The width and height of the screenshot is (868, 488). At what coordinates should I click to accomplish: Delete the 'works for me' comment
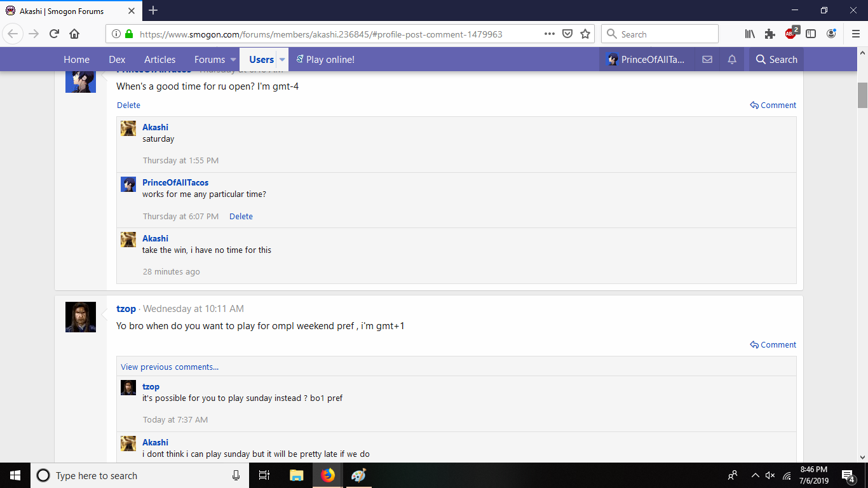pyautogui.click(x=241, y=217)
